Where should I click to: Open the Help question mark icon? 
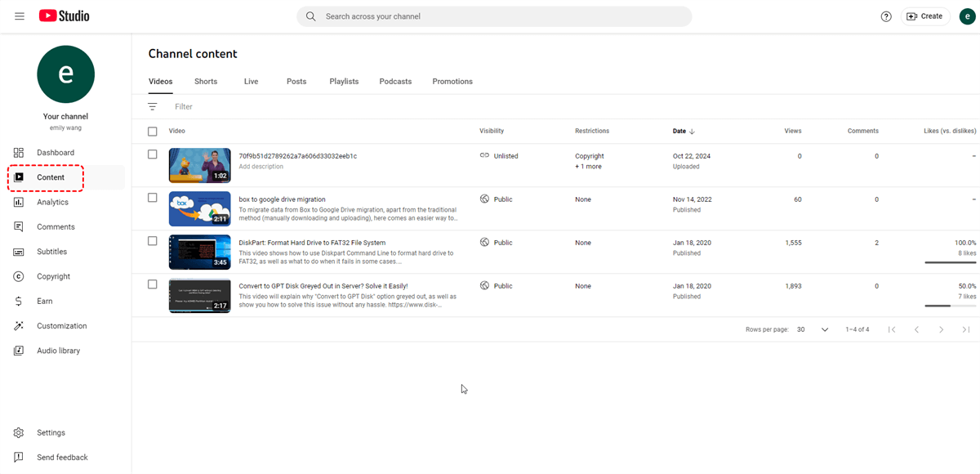(x=886, y=16)
